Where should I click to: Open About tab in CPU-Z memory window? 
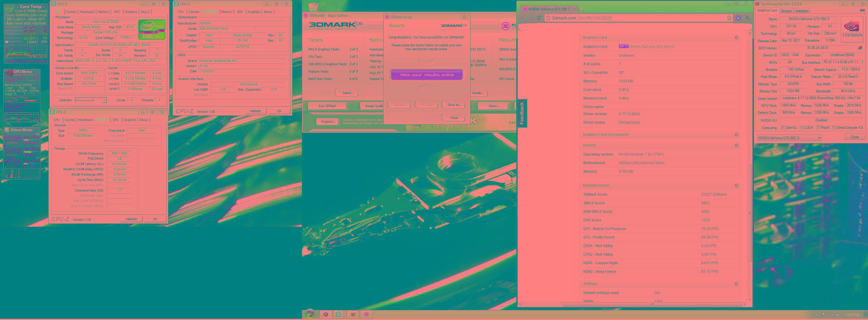pos(144,120)
